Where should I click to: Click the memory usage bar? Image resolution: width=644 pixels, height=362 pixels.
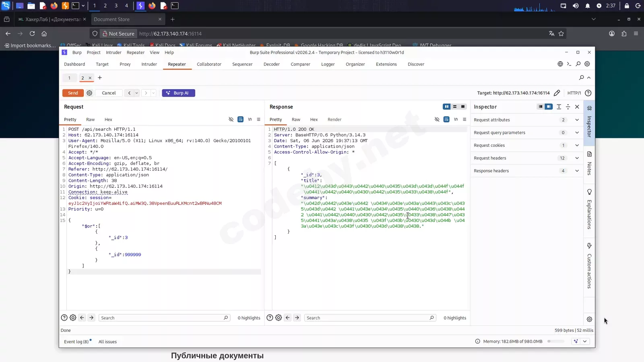(555, 341)
